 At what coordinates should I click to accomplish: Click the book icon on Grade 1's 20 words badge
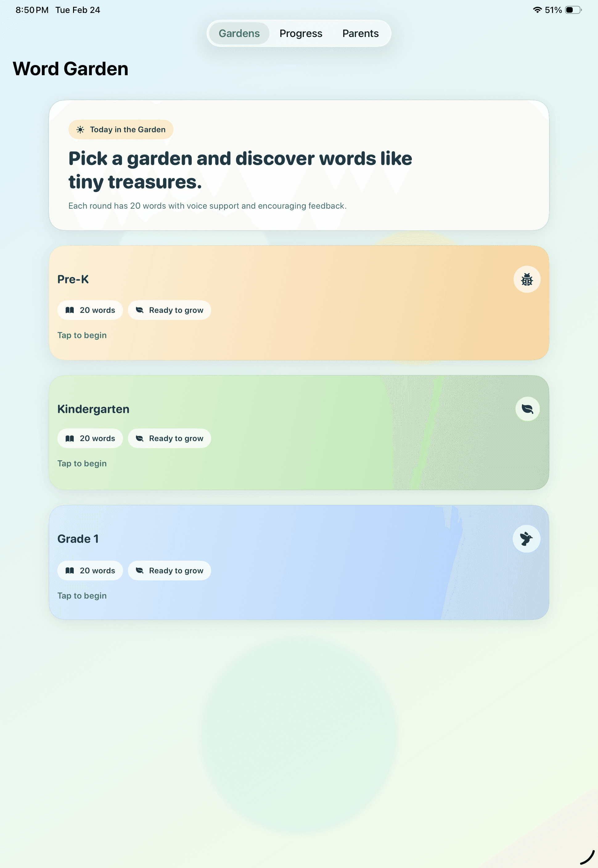[x=70, y=571]
